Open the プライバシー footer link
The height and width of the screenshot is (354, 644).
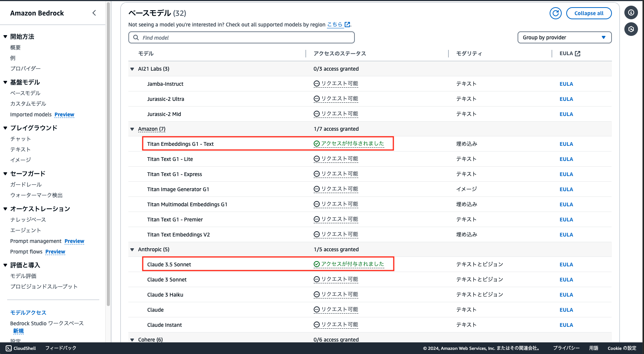[566, 348]
